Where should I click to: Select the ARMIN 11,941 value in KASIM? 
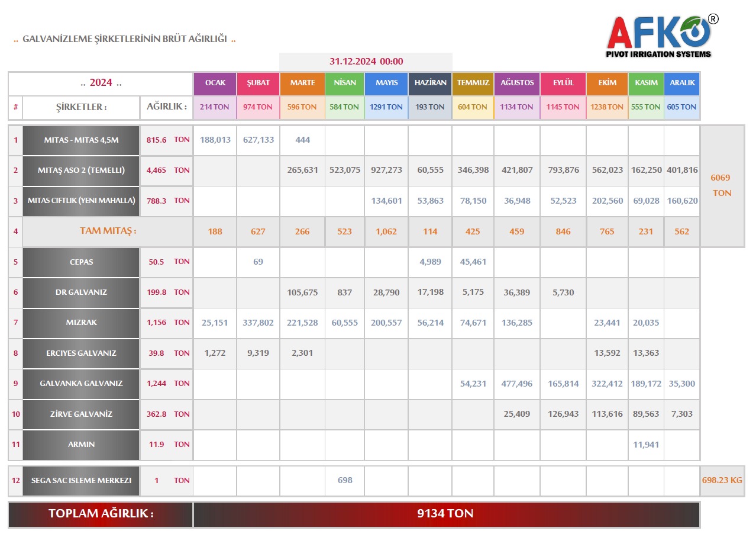click(x=645, y=445)
